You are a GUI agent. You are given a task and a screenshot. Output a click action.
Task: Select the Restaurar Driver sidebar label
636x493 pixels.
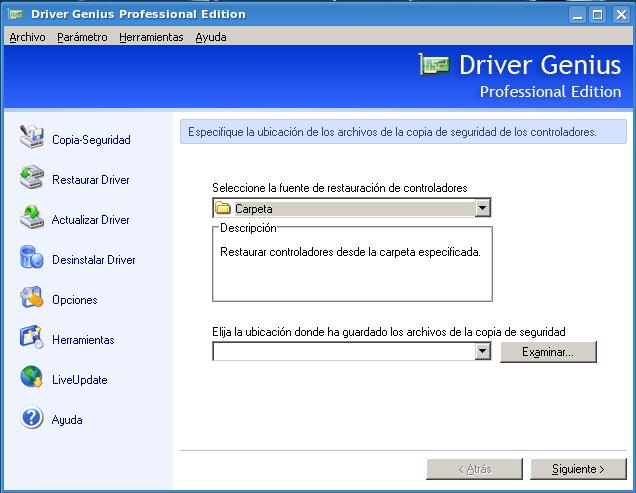point(91,180)
